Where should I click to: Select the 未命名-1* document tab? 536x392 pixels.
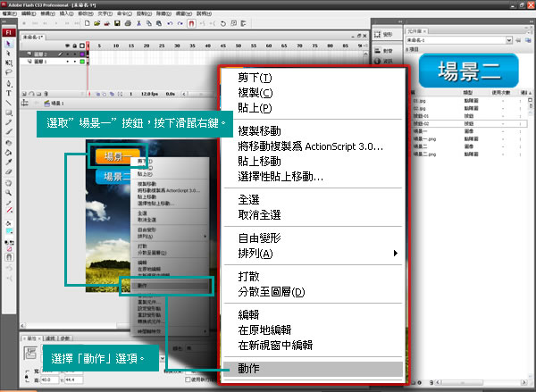click(x=32, y=37)
